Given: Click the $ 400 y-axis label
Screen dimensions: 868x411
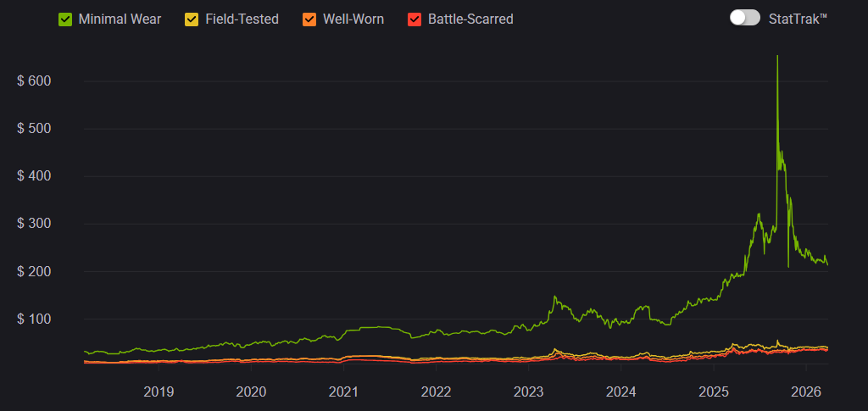Looking at the screenshot, I should coord(35,176).
